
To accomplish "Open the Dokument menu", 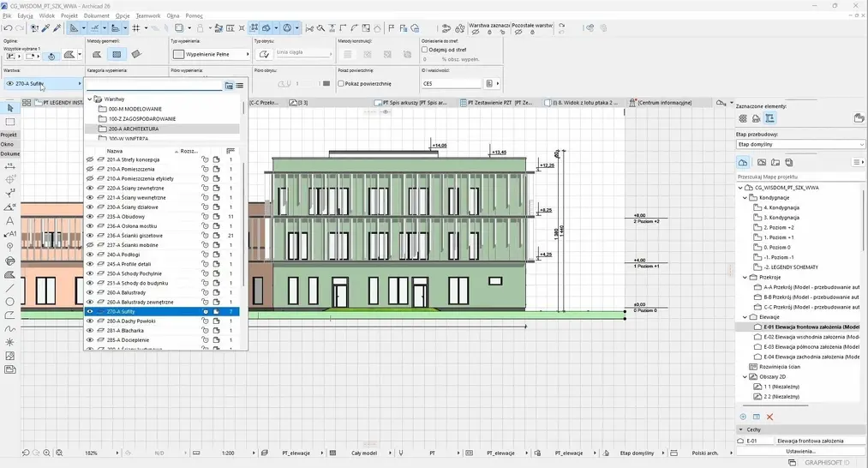I will (x=96, y=15).
